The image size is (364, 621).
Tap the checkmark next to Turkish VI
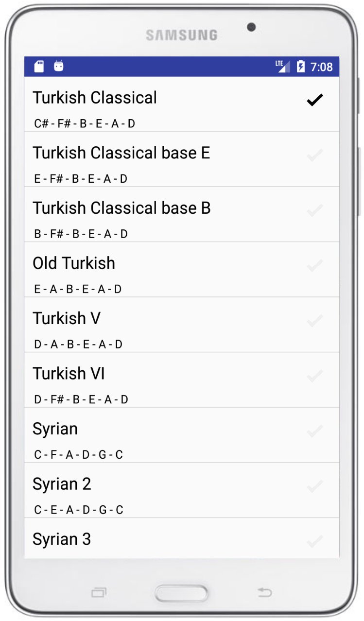pyautogui.click(x=315, y=376)
